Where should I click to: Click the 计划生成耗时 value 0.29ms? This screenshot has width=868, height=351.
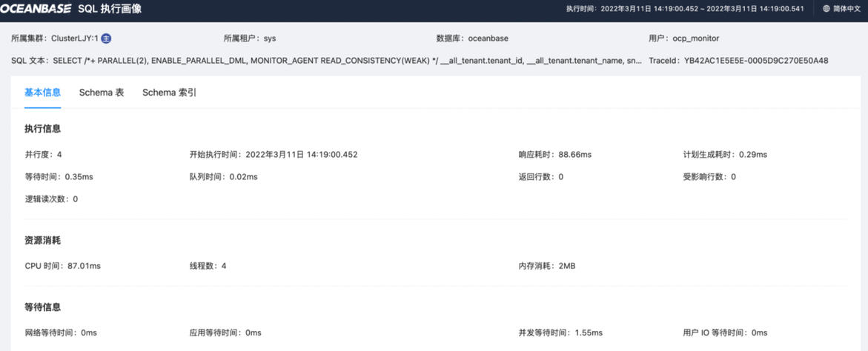[x=753, y=154]
